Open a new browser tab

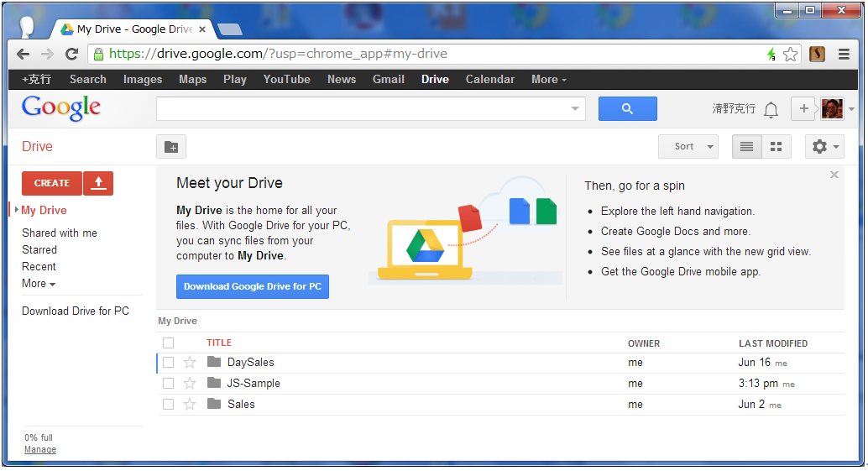click(x=230, y=29)
